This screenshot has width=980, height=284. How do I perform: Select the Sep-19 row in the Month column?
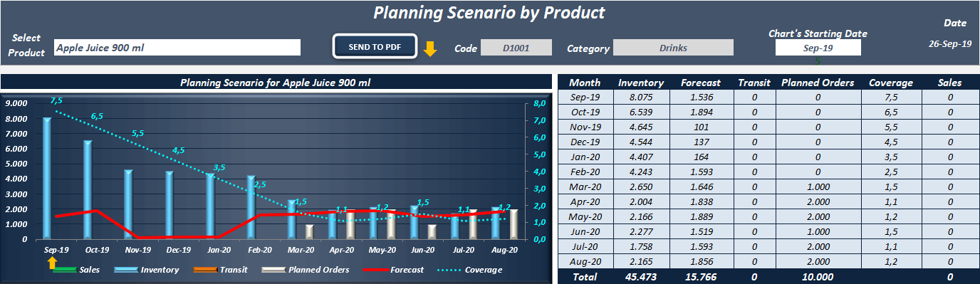pos(585,97)
